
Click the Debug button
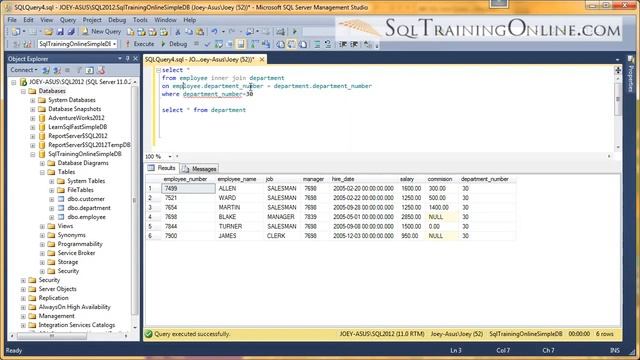pyautogui.click(x=174, y=44)
